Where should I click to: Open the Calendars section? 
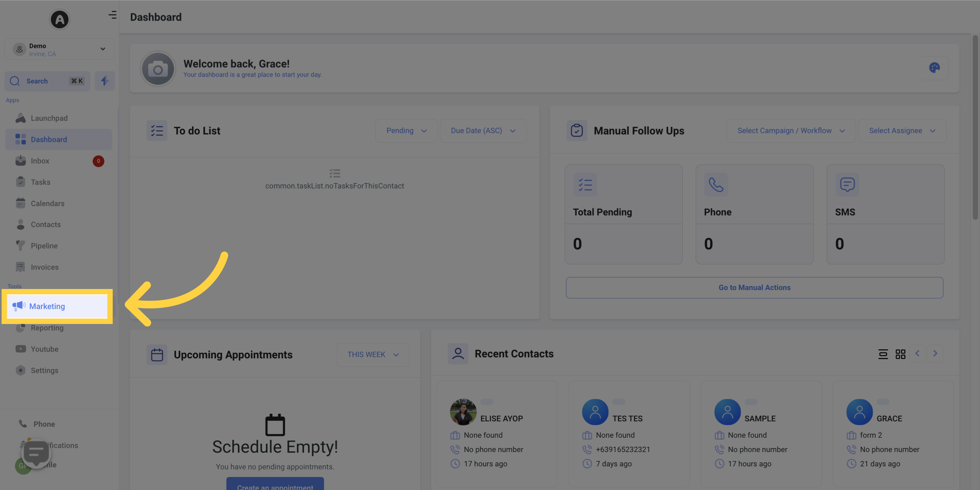(x=47, y=204)
